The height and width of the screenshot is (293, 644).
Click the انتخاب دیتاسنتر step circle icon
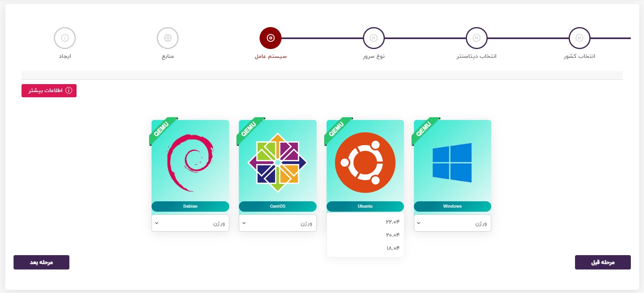point(477,38)
